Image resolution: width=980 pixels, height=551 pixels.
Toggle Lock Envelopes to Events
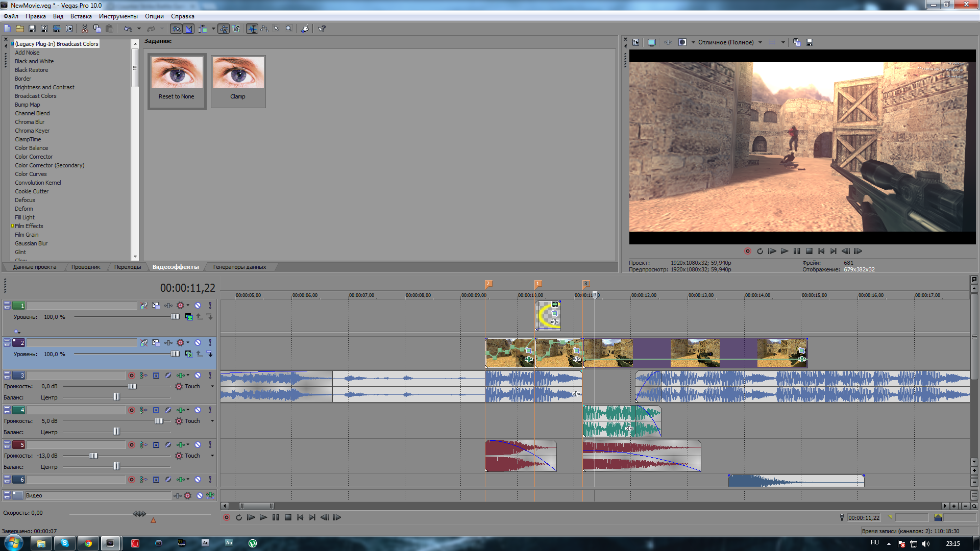[x=224, y=29]
